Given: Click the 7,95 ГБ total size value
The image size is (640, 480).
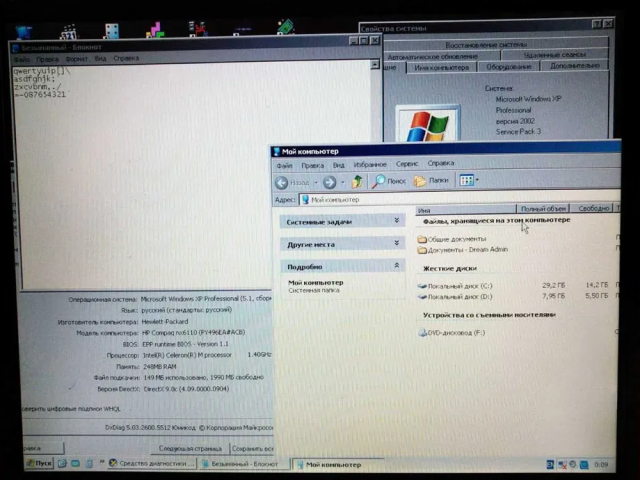Looking at the screenshot, I should [x=553, y=296].
